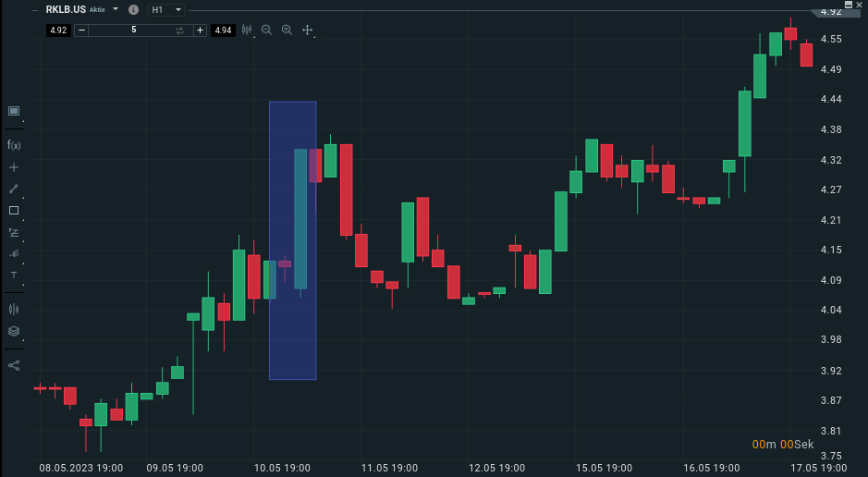Screen dimensions: 868x477
Task: Activate the move crosshair tool in top toolbar
Action: pyautogui.click(x=307, y=30)
